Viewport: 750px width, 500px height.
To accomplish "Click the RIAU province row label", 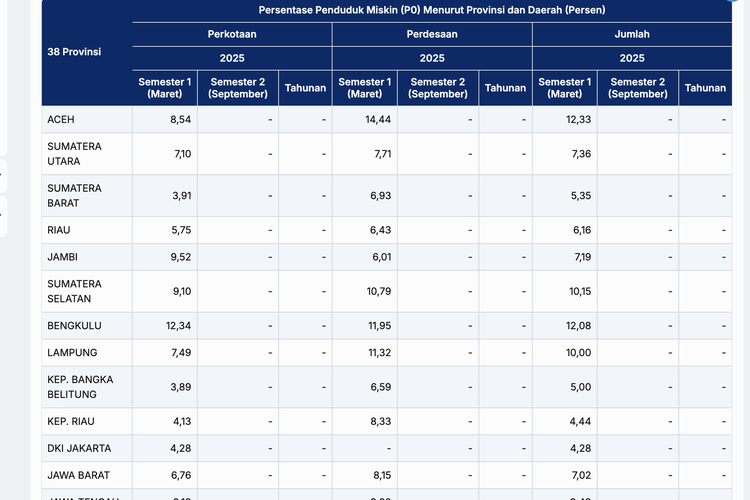I will click(x=61, y=230).
